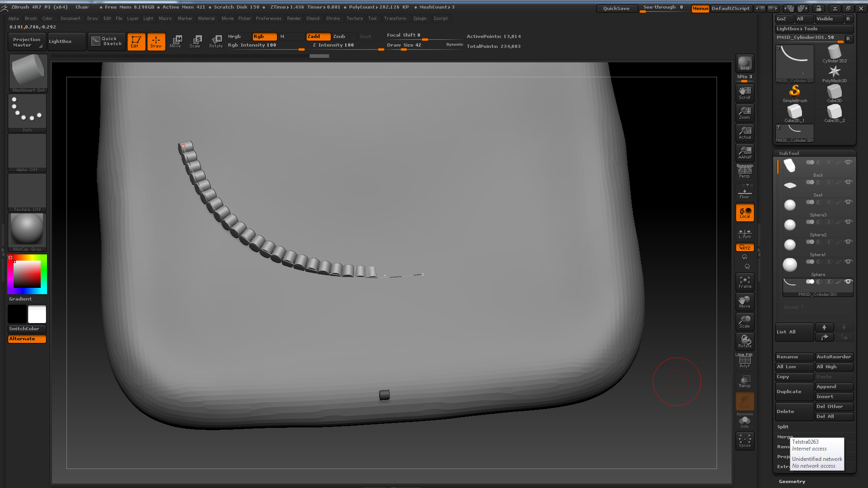Viewport: 868px width, 488px height.
Task: Open the Transform menu
Action: [x=395, y=18]
